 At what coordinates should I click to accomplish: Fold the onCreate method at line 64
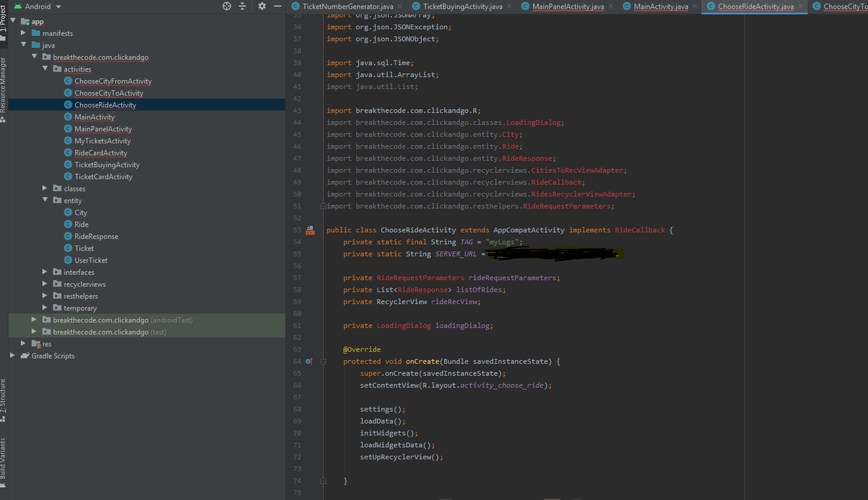(x=323, y=362)
